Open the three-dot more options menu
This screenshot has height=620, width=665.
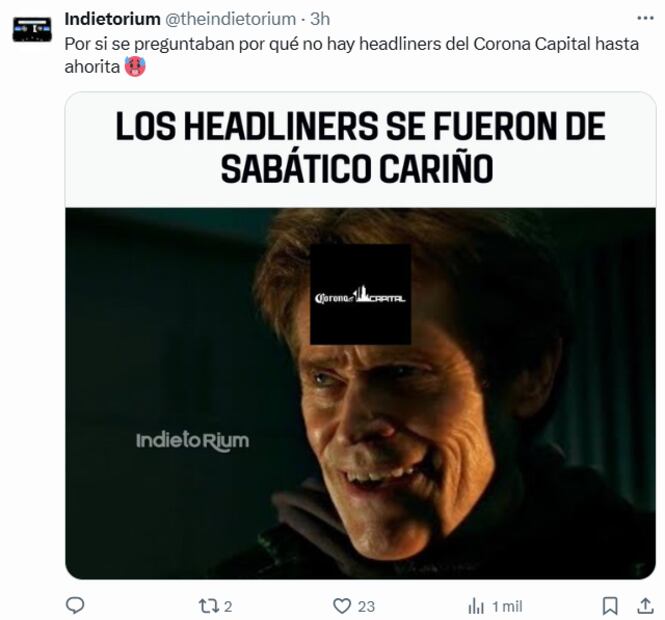tap(645, 18)
